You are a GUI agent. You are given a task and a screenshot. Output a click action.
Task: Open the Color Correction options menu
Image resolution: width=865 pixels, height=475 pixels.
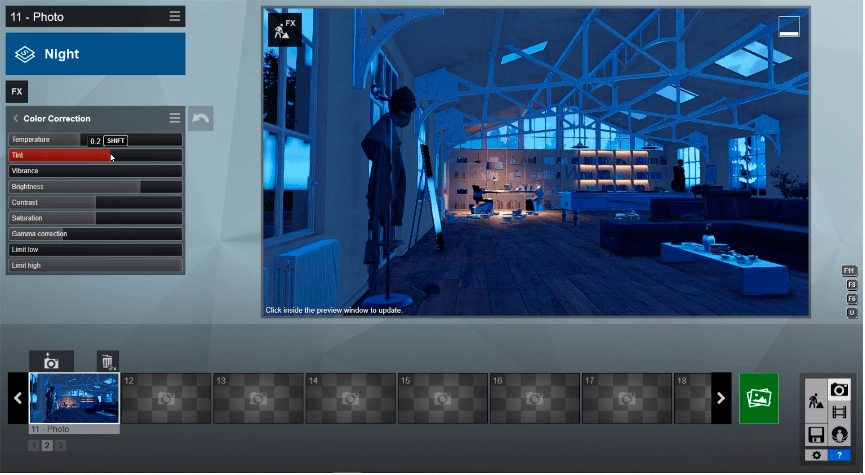pos(174,118)
